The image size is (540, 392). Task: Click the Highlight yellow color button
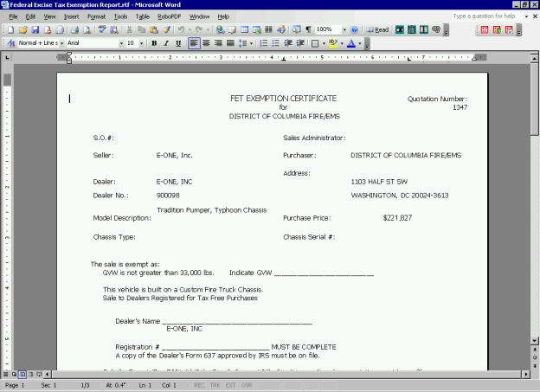pyautogui.click(x=333, y=43)
